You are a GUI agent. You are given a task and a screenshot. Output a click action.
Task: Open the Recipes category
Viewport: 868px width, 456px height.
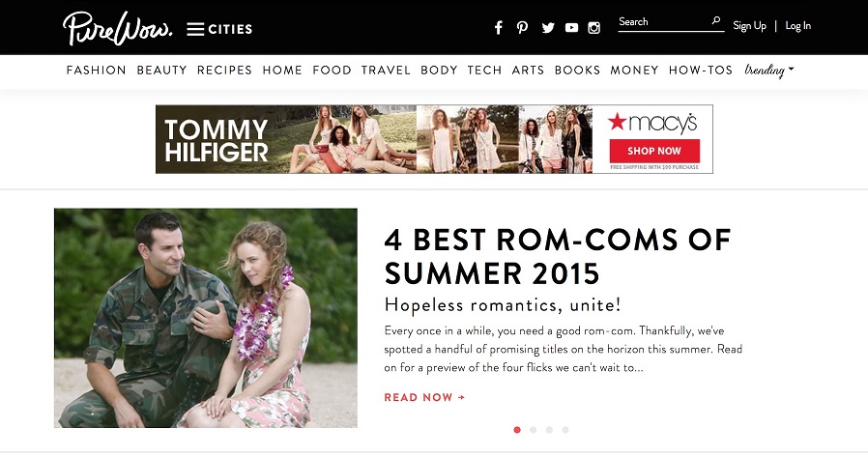(x=224, y=71)
